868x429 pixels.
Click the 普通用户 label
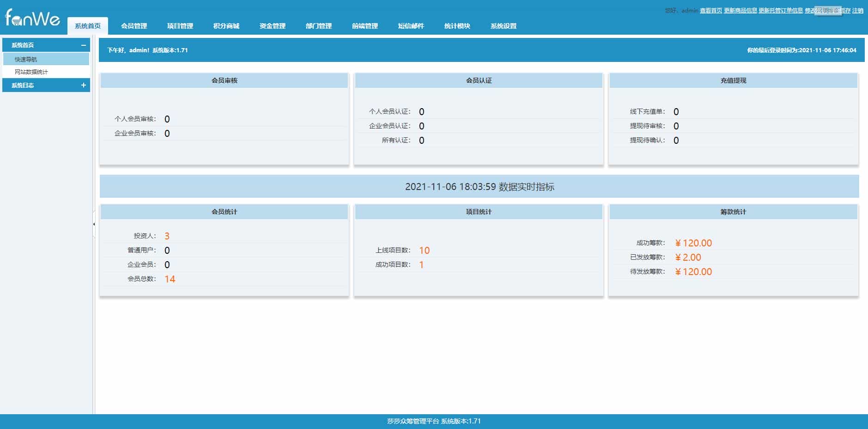coord(142,251)
